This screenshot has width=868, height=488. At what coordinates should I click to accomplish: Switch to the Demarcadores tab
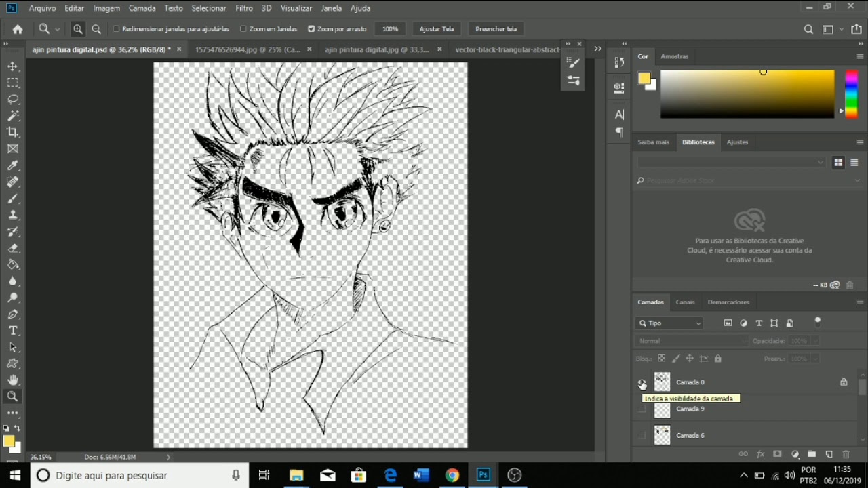[728, 302]
